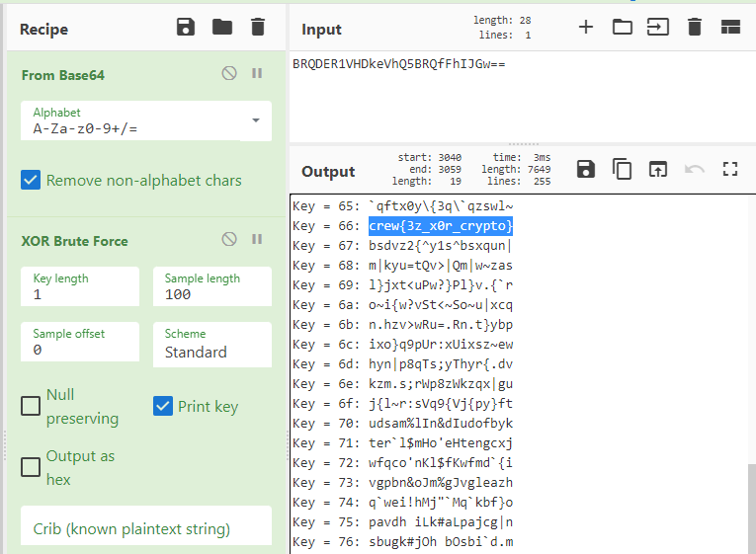Open folder as input
Screen dimensions: 756x554
[623, 27]
